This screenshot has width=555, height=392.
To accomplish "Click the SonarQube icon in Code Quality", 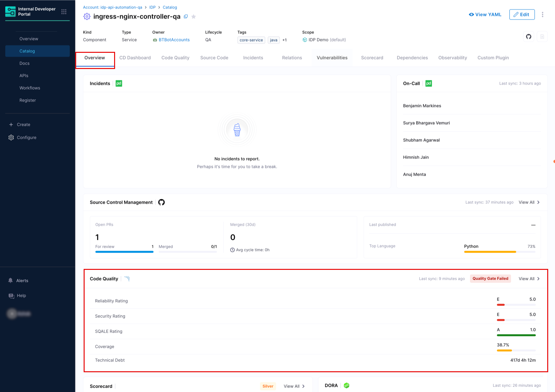I will tap(127, 279).
